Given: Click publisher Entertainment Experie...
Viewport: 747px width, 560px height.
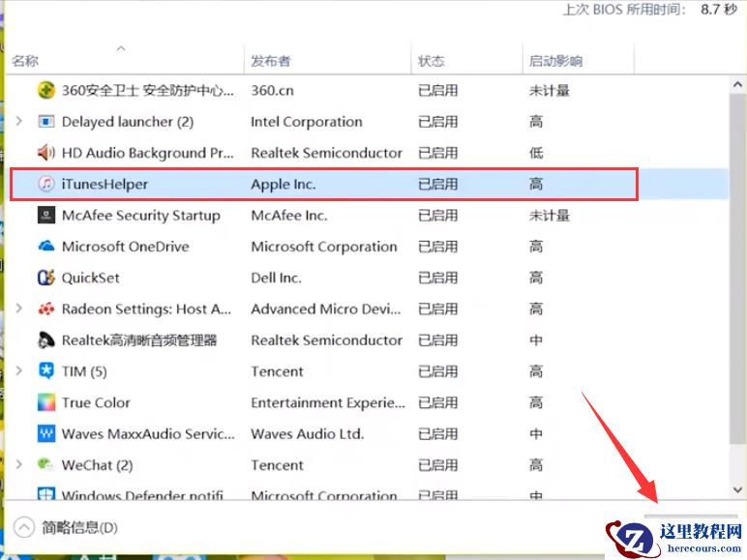Looking at the screenshot, I should [x=328, y=403].
